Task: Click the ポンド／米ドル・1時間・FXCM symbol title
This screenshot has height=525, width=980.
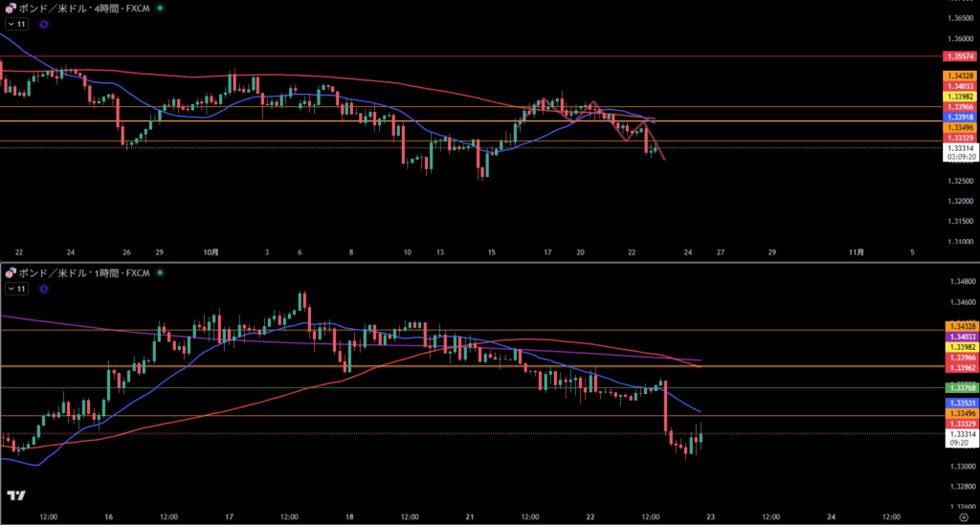Action: (x=84, y=273)
